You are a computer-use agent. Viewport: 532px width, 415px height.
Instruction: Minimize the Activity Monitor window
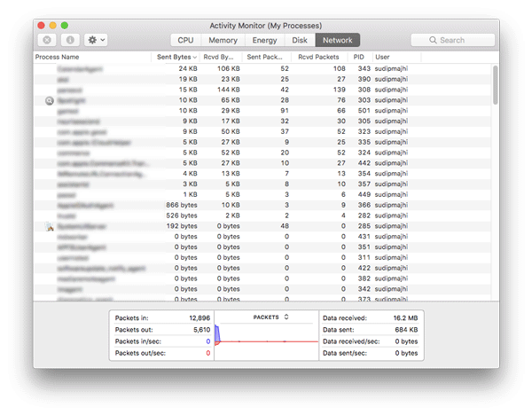click(x=53, y=26)
